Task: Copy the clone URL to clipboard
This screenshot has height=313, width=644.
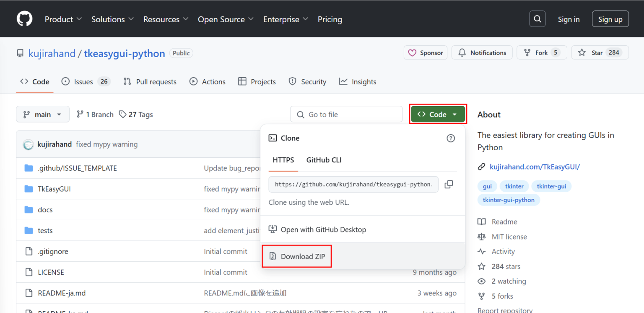Action: [x=449, y=184]
